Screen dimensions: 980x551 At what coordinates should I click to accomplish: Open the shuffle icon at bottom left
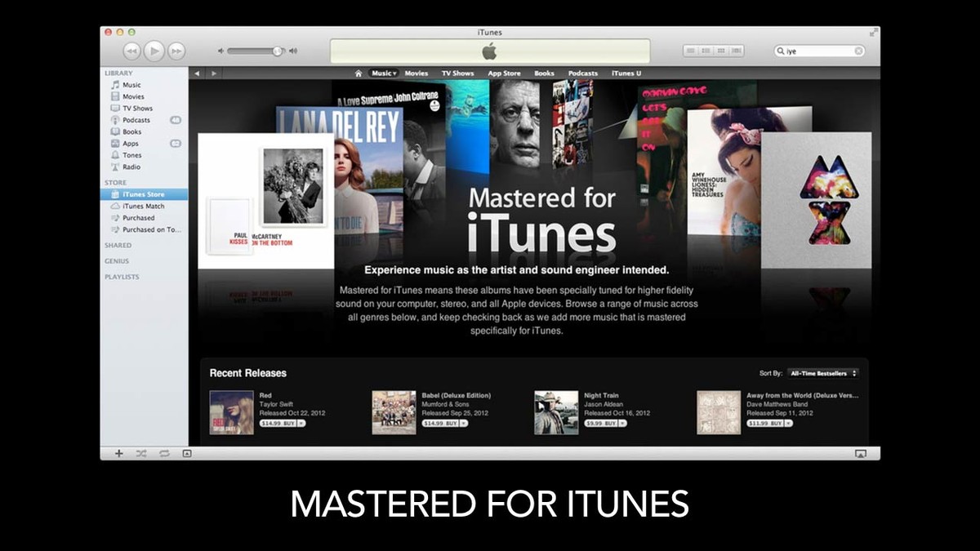(x=141, y=452)
